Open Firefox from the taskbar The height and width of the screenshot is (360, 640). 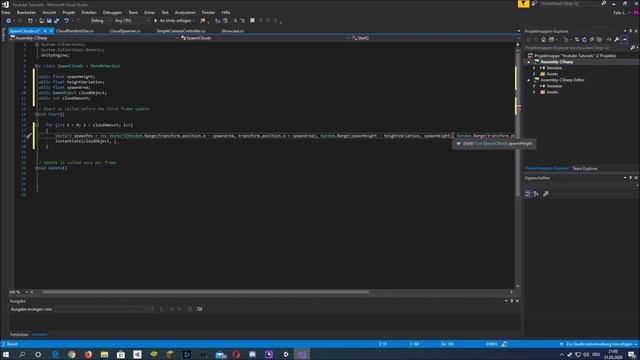[88, 354]
